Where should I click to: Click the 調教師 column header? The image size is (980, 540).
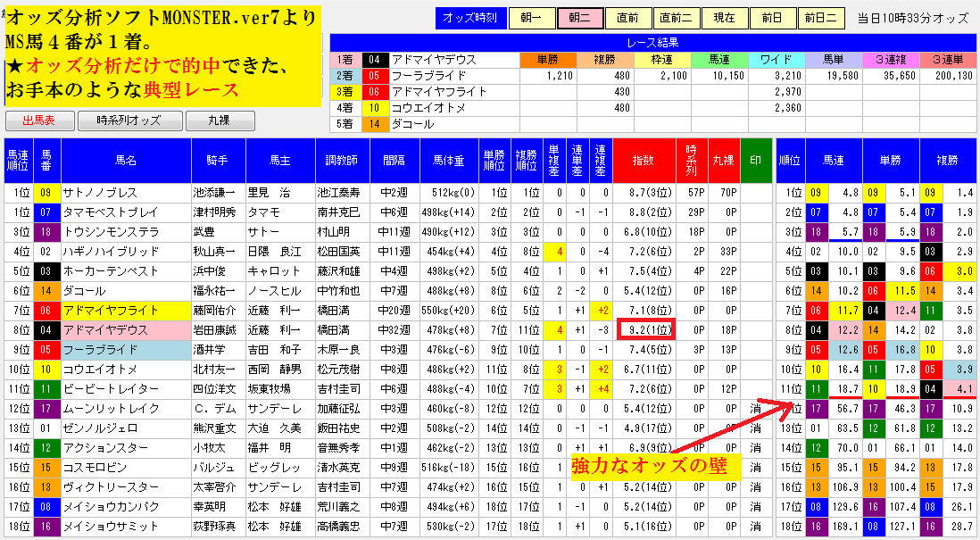pos(343,161)
